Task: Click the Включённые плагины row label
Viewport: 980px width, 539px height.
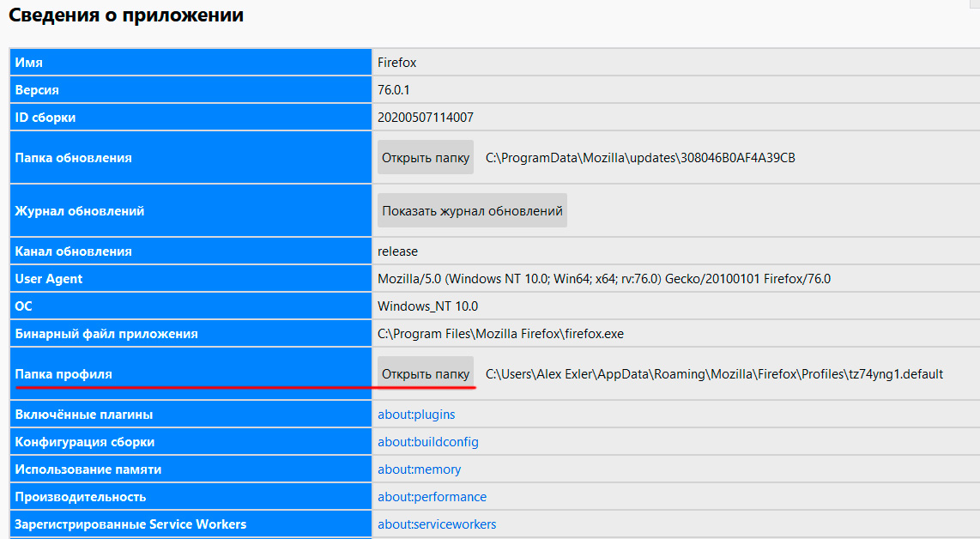Action: (84, 415)
